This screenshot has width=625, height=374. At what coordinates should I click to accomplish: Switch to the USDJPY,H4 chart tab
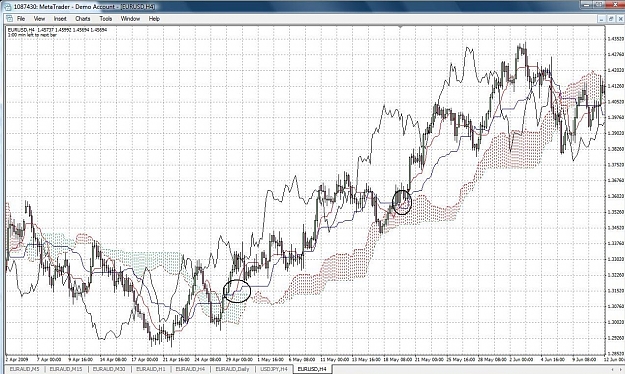[x=274, y=369]
